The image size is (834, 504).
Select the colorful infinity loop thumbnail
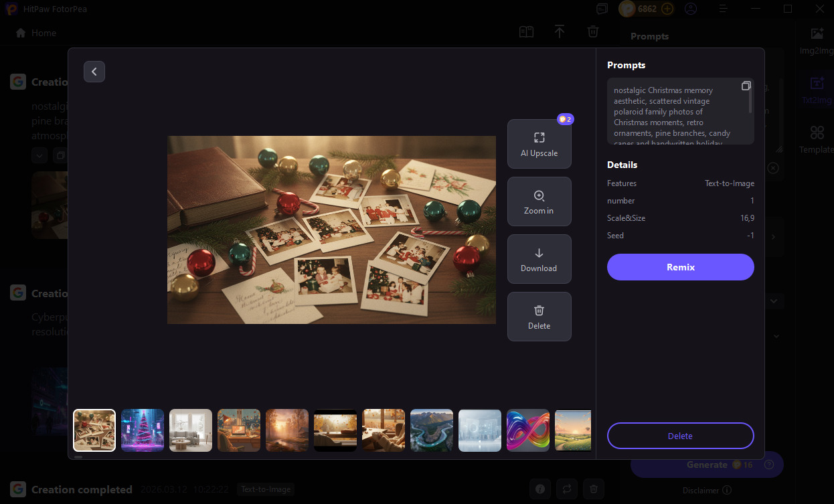[528, 430]
